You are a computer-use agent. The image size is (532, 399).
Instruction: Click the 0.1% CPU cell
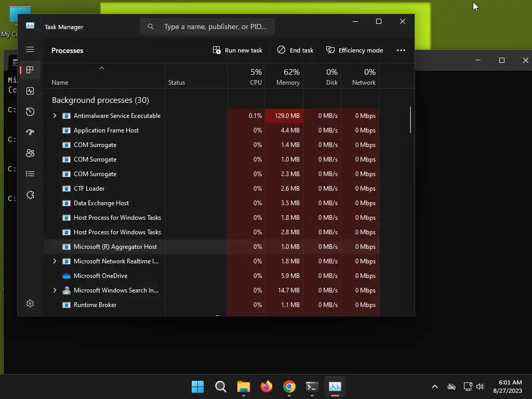[x=246, y=116]
